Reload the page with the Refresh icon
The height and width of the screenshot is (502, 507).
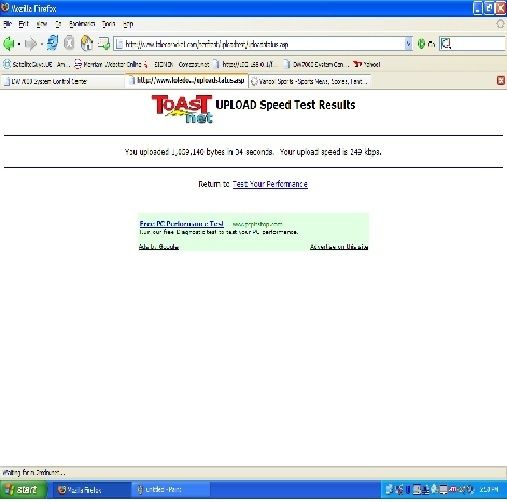point(52,43)
